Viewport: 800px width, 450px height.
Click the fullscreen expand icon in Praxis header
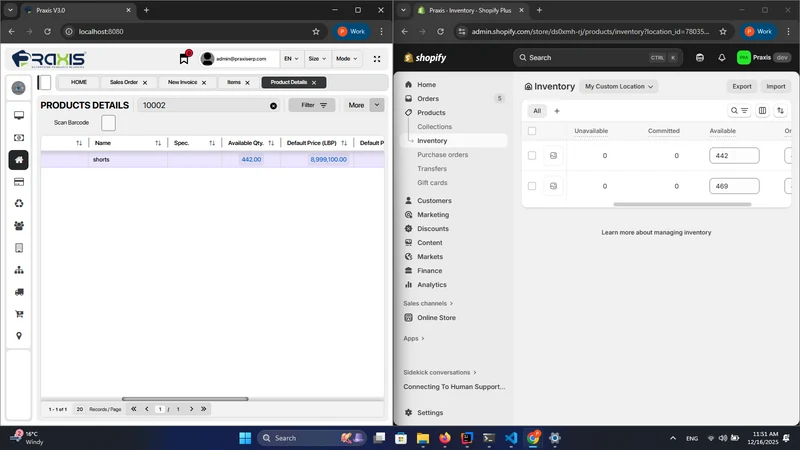click(377, 59)
